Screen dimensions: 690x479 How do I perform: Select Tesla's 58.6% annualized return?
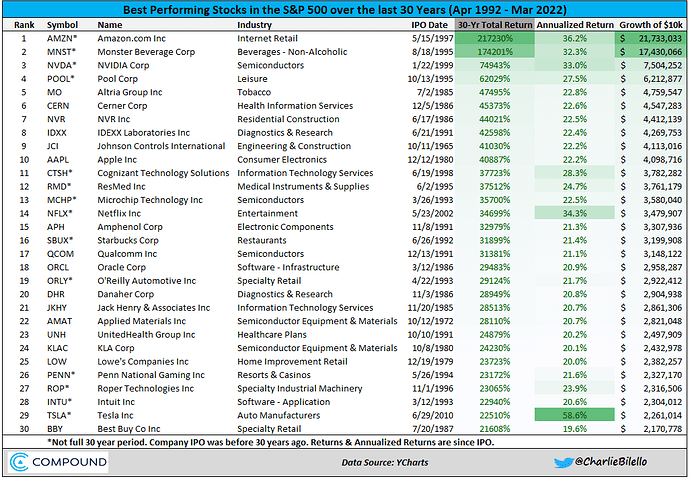tap(575, 415)
